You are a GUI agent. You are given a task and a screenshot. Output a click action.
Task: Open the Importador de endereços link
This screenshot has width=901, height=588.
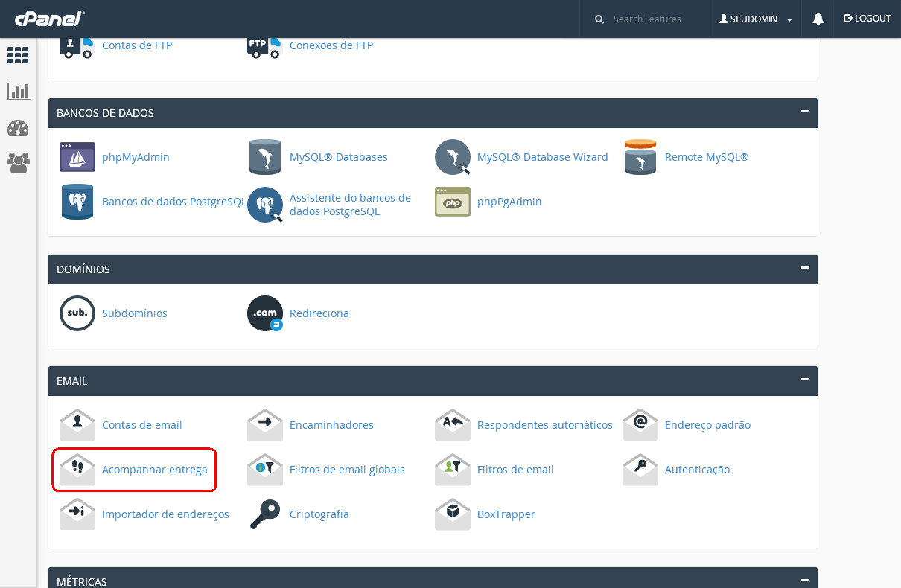(165, 514)
